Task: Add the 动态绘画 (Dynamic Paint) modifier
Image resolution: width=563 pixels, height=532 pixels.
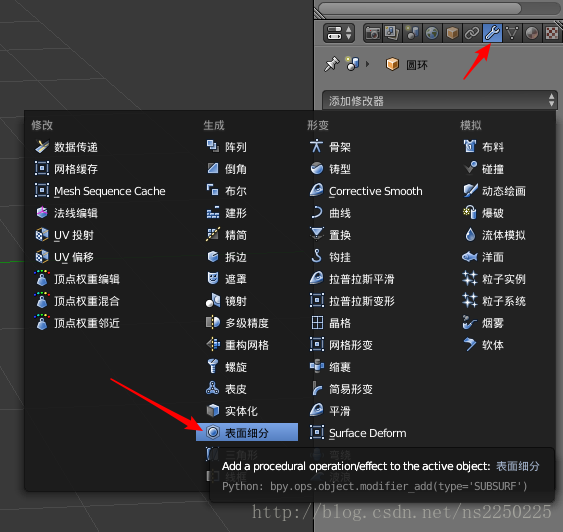Action: (494, 191)
